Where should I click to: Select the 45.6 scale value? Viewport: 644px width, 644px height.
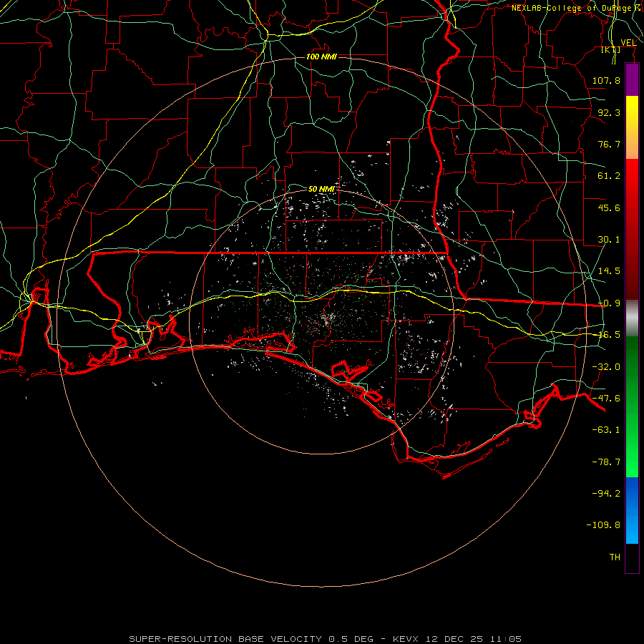608,208
